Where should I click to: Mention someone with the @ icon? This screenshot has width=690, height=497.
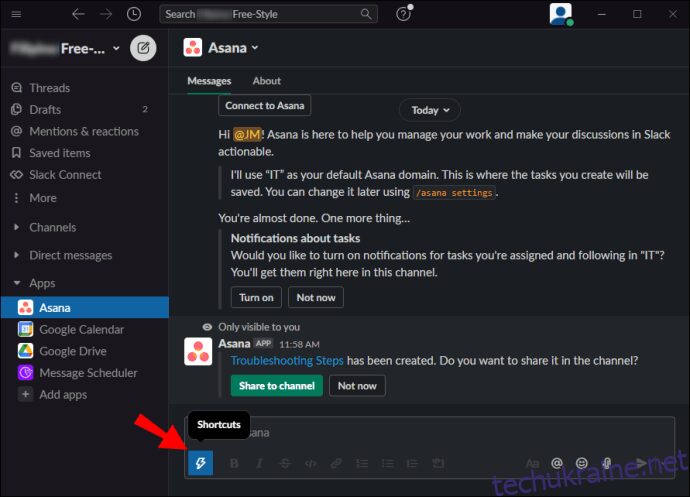click(x=557, y=463)
